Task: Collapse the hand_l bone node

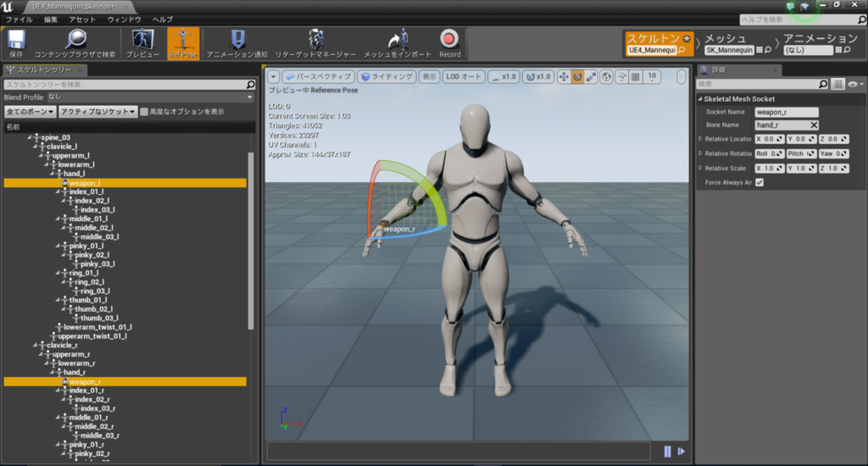Action: coord(52,173)
